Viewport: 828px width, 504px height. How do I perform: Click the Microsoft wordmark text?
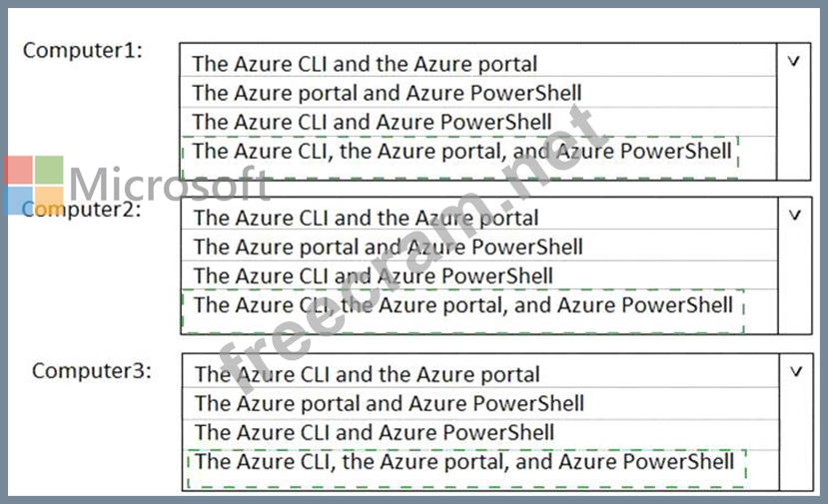tap(170, 185)
